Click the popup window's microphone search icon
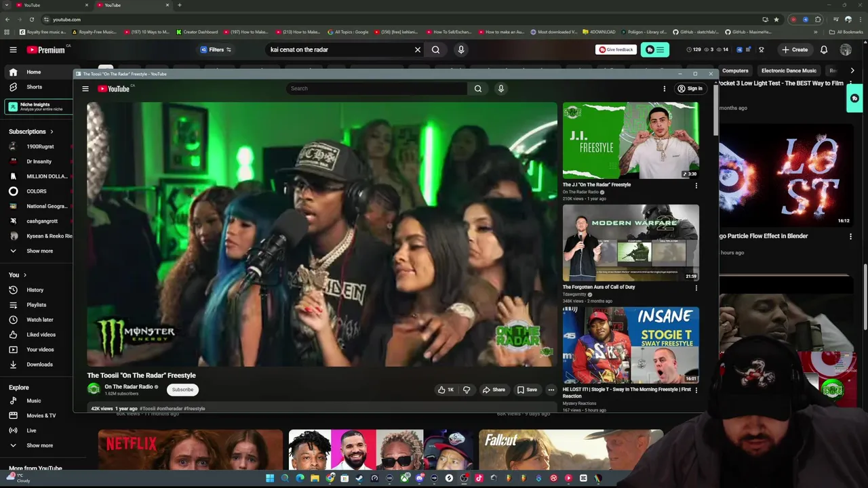Viewport: 868px width, 488px height. (x=501, y=88)
